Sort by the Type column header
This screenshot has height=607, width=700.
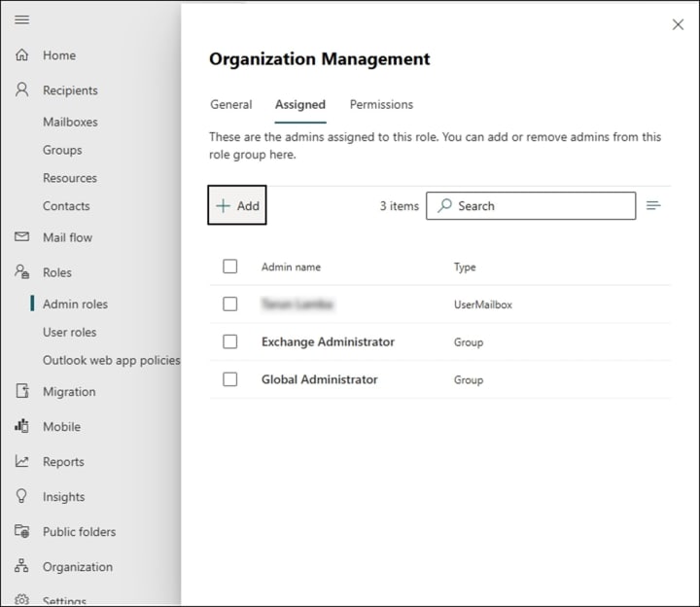point(465,268)
